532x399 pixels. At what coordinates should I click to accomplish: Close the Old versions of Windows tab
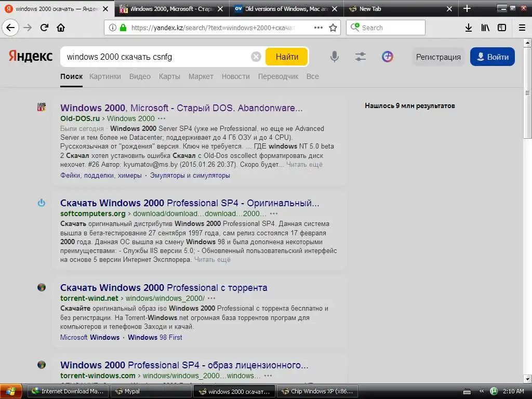tap(335, 9)
